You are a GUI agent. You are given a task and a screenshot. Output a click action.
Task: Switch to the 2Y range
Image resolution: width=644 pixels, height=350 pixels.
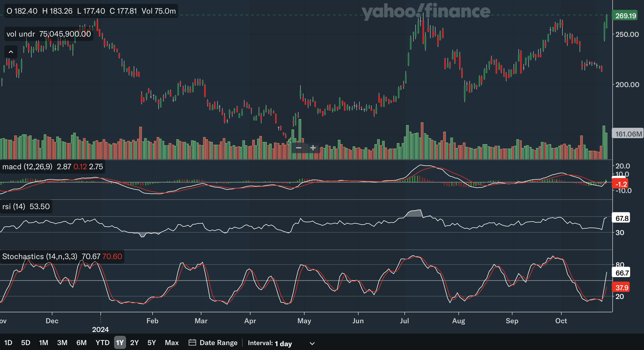click(134, 343)
